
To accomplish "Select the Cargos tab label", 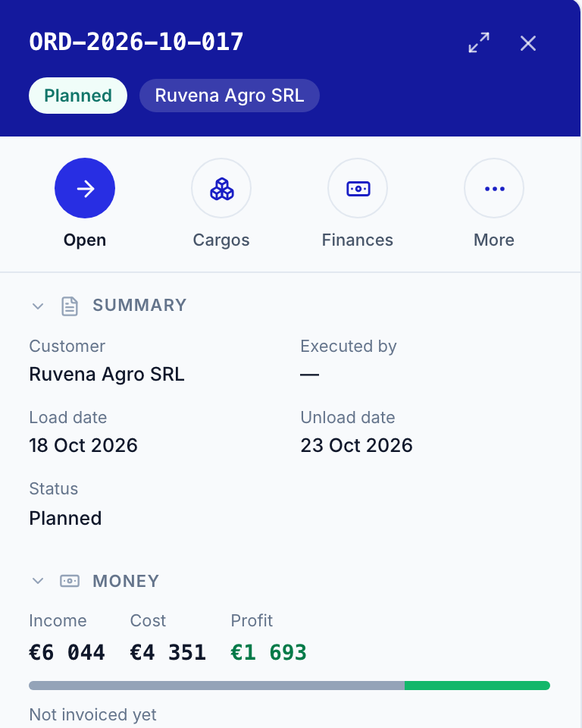I will click(221, 240).
